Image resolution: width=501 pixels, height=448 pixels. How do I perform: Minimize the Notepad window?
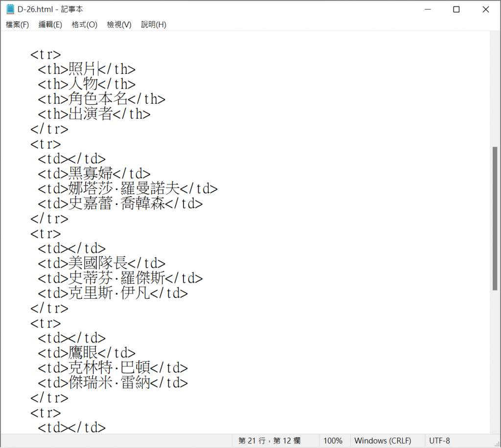click(x=428, y=10)
